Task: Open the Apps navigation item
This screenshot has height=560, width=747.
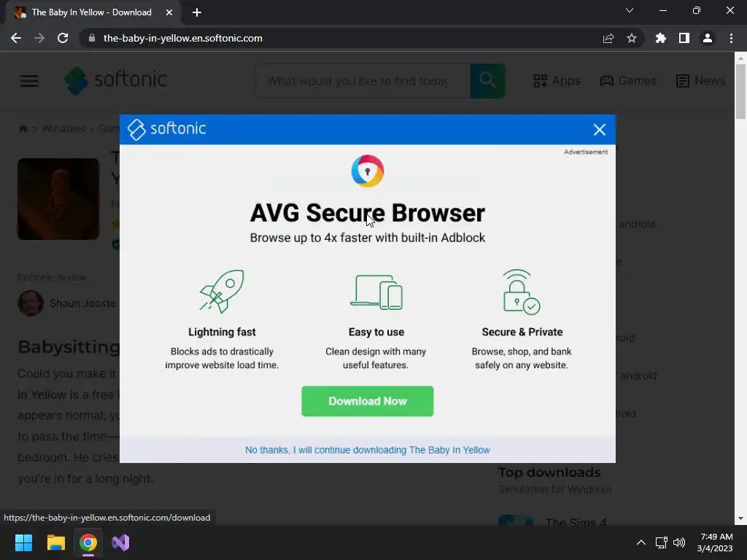Action: click(557, 80)
